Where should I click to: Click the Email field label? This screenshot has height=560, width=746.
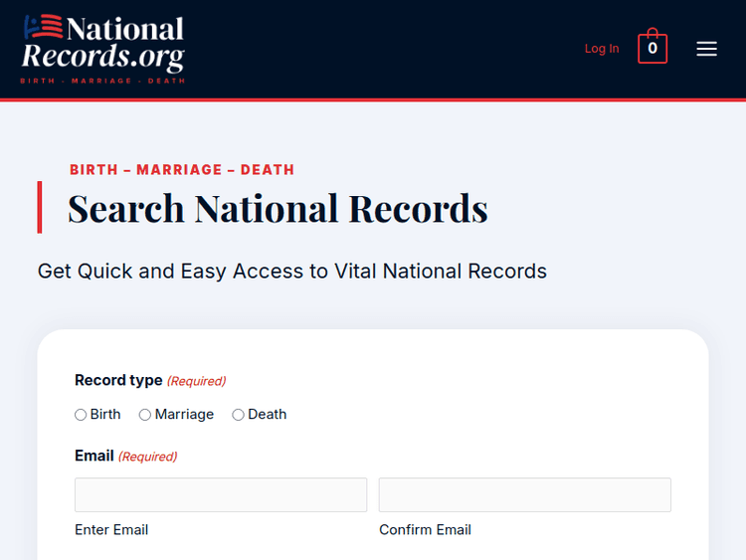click(x=94, y=456)
